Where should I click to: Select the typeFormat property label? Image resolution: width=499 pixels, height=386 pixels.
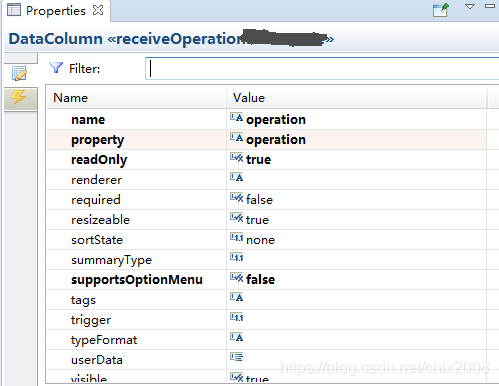[104, 340]
